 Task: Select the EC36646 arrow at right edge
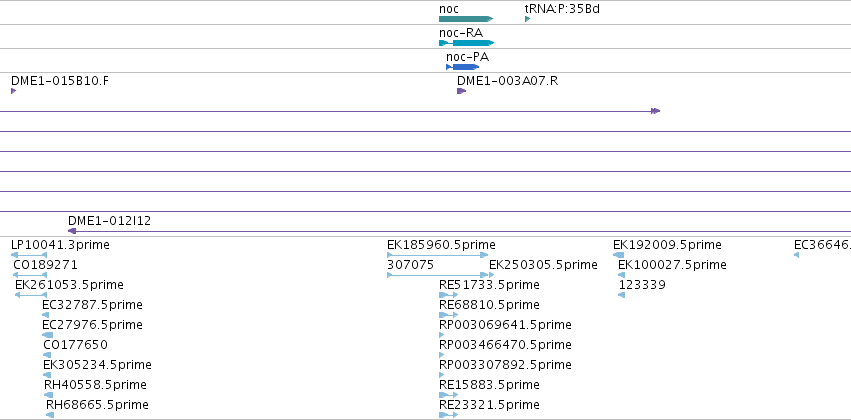point(796,254)
